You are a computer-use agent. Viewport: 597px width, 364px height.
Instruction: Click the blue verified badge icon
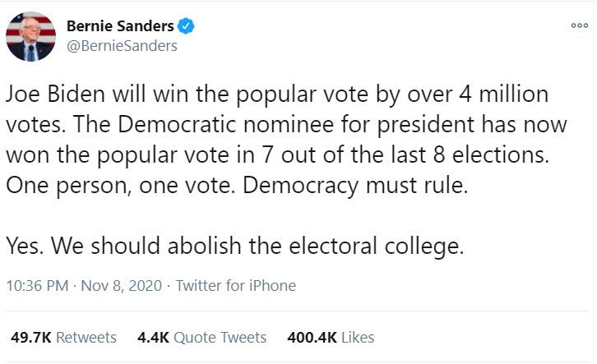(x=187, y=26)
